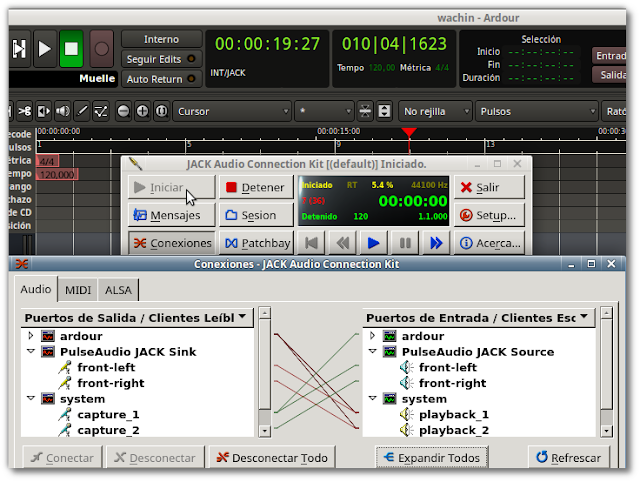Click JACK transport fast-forward button
640x482 pixels.
[x=436, y=243]
